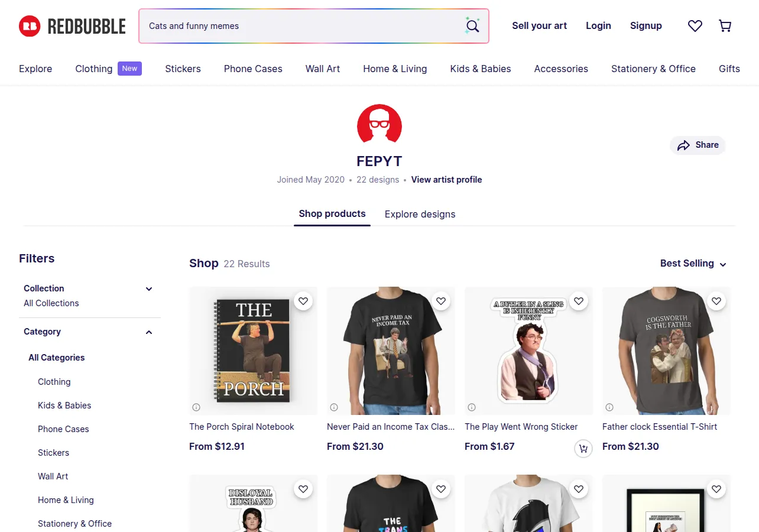Open the shopping cart icon

(725, 26)
